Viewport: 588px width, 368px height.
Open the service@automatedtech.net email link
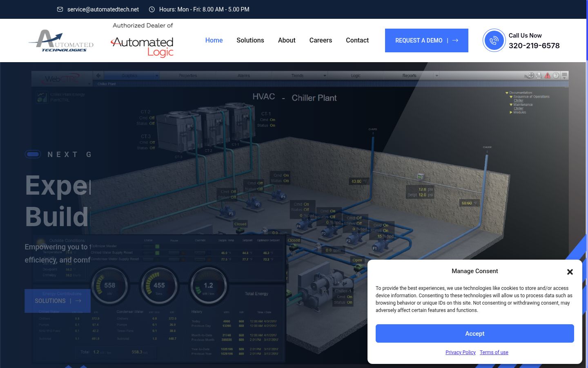(x=103, y=9)
